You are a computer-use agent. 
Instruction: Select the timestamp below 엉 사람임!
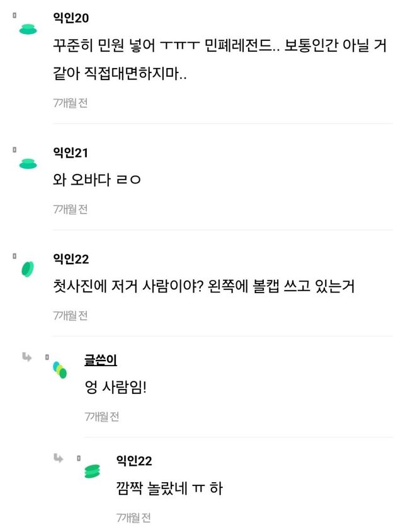101,417
